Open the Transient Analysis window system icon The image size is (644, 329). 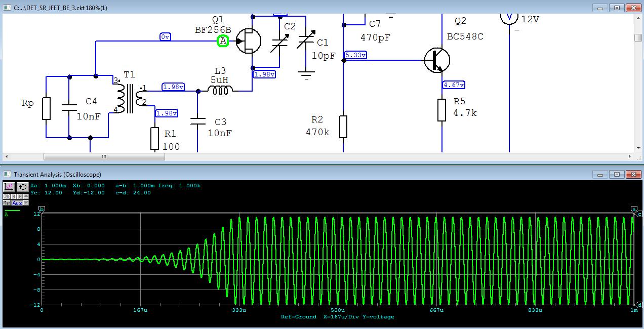pyautogui.click(x=7, y=174)
